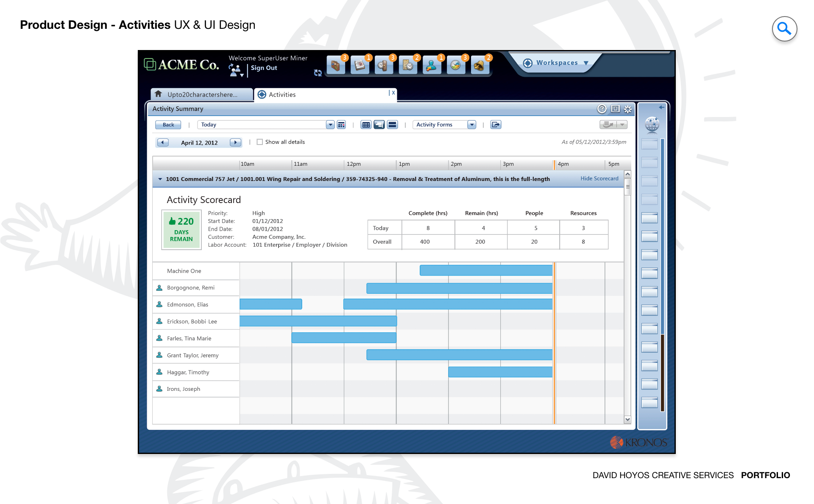Switch to the table grid view
Image resolution: width=814 pixels, height=504 pixels.
coord(366,125)
